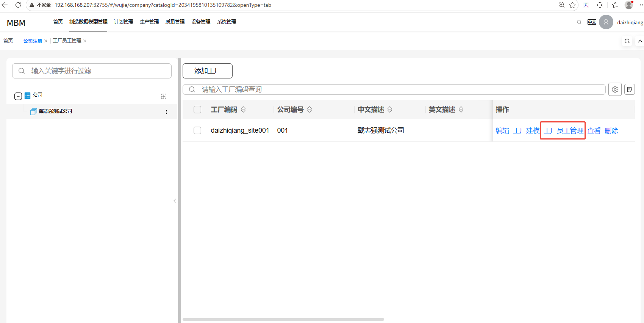644x323 pixels.
Task: Collapse the 公司 tree node
Action: (x=18, y=96)
